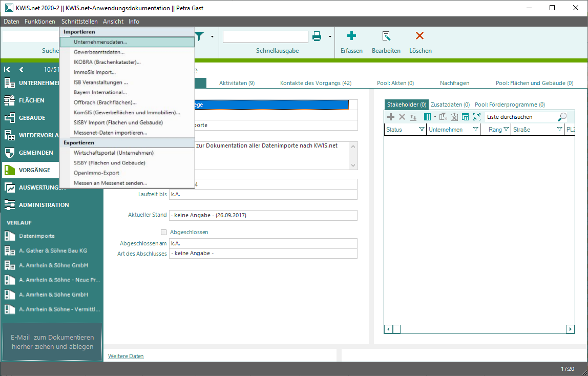Open the filter funnel dropdown arrow
This screenshot has height=376, width=588.
click(x=212, y=37)
